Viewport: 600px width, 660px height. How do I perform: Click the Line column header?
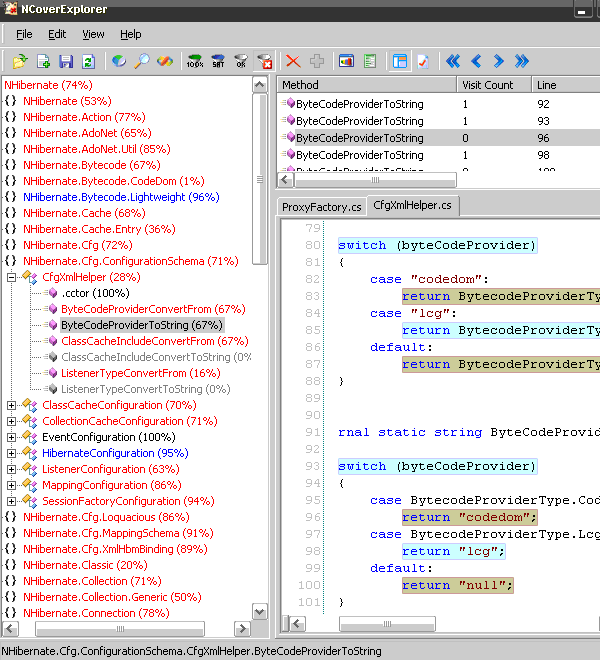[x=566, y=85]
